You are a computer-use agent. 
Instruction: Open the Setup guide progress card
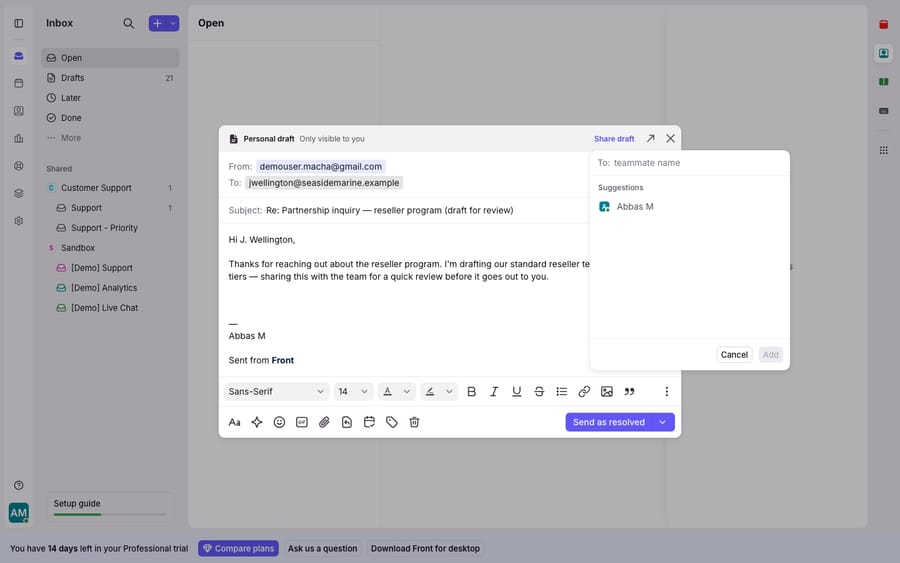tap(109, 507)
